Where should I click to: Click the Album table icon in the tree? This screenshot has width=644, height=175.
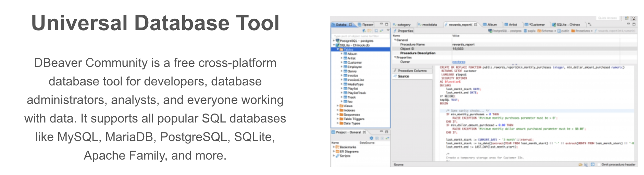point(345,54)
